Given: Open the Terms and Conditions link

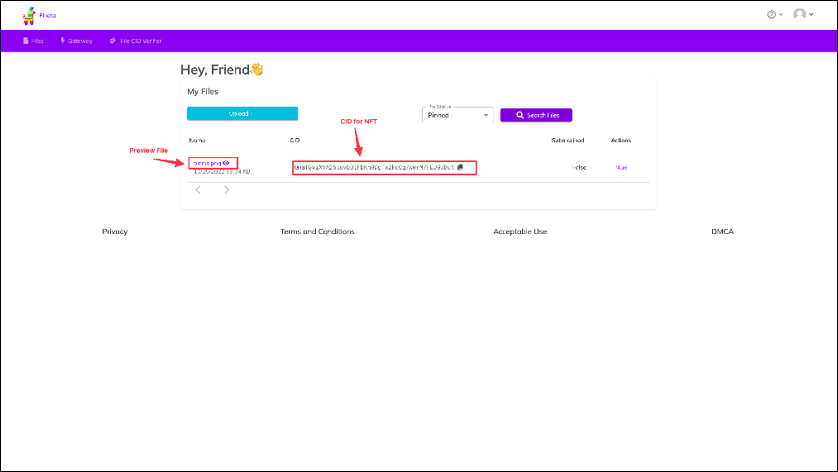Looking at the screenshot, I should click(x=317, y=231).
